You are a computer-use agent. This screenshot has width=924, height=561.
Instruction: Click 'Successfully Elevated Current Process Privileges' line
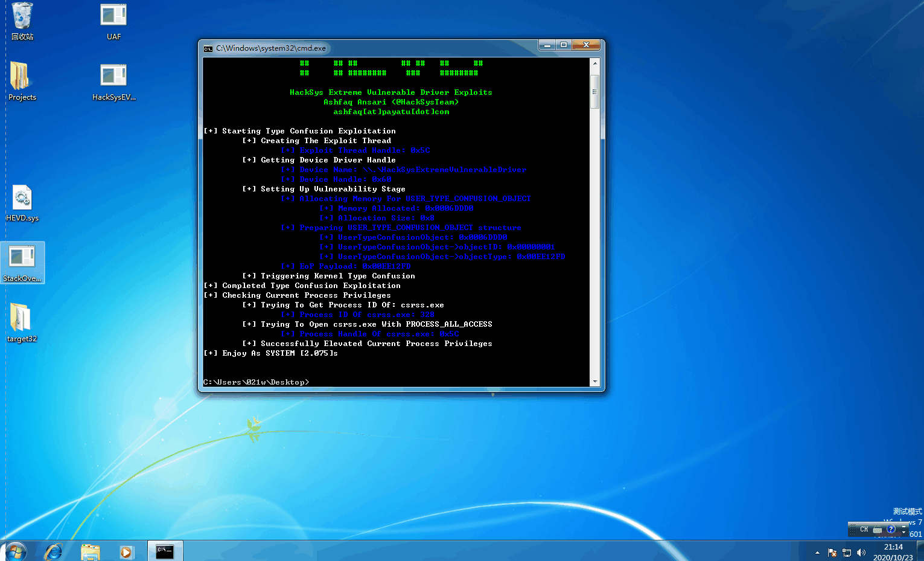[368, 344]
